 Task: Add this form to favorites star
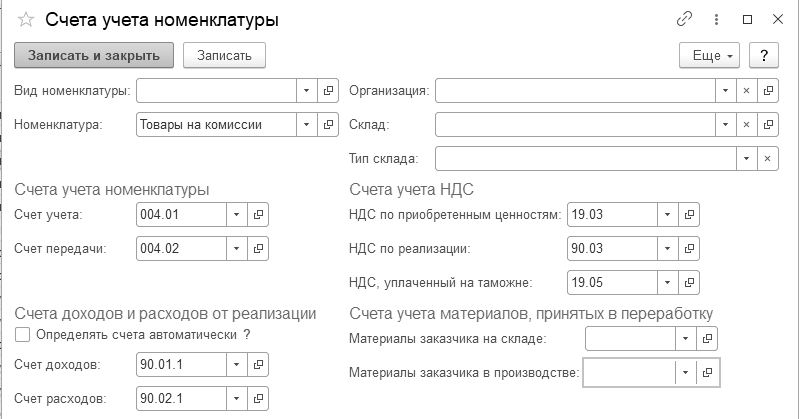pyautogui.click(x=27, y=20)
